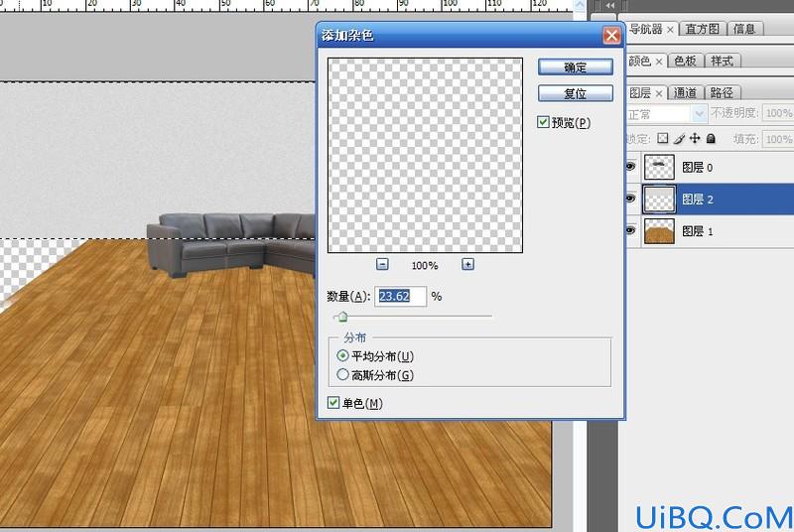Click the zoom out minus button under preview
Viewport: 794px width, 532px height.
[x=382, y=264]
